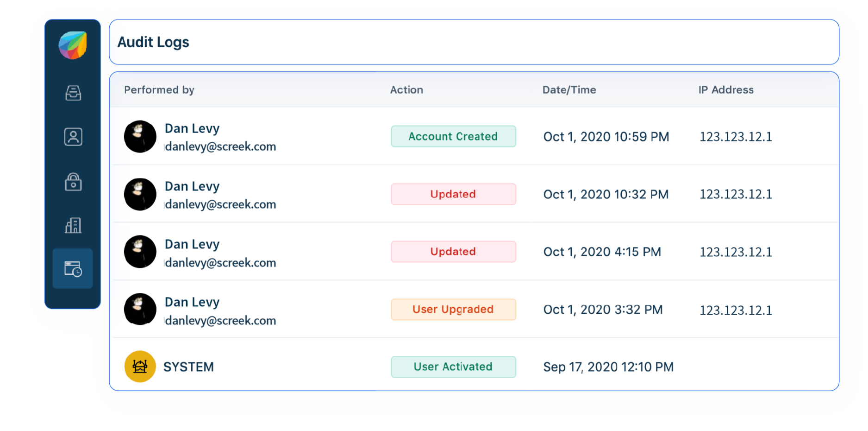Image resolution: width=868 pixels, height=431 pixels.
Task: Click the User Upgraded badge
Action: pyautogui.click(x=453, y=309)
